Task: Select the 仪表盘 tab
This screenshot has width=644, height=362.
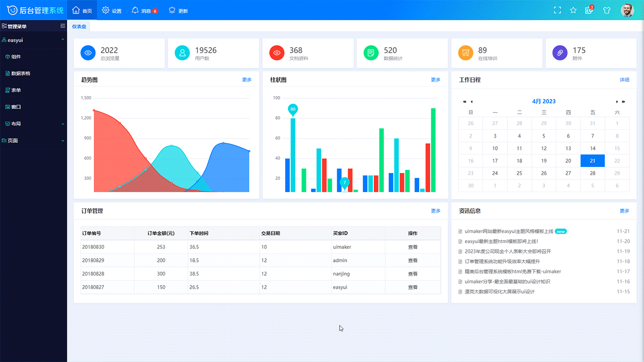Action: (78, 26)
